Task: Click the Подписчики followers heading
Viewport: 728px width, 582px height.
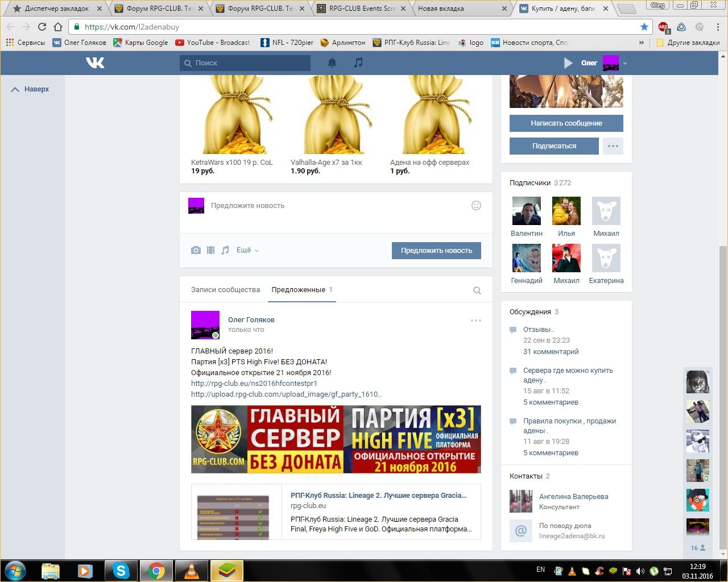Action: pyautogui.click(x=530, y=183)
